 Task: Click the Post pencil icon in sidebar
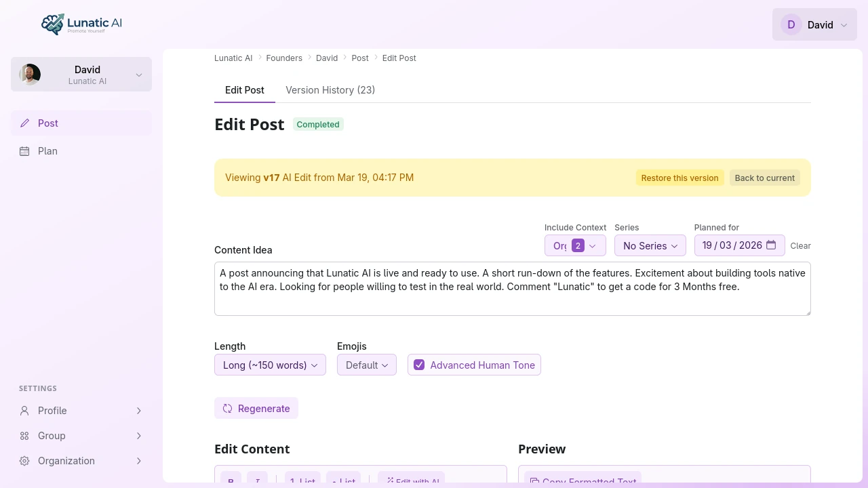[x=25, y=123]
